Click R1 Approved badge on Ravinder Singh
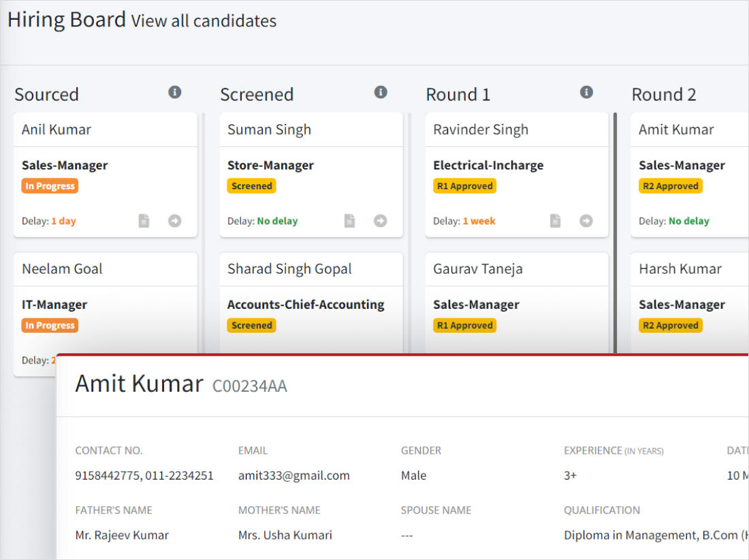749x560 pixels. [x=464, y=186]
